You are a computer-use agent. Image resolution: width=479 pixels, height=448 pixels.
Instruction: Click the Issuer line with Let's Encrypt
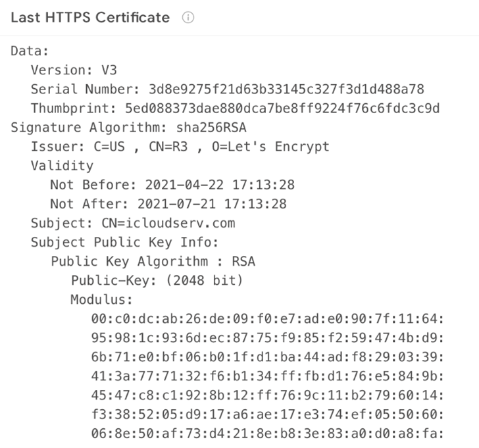pyautogui.click(x=180, y=146)
